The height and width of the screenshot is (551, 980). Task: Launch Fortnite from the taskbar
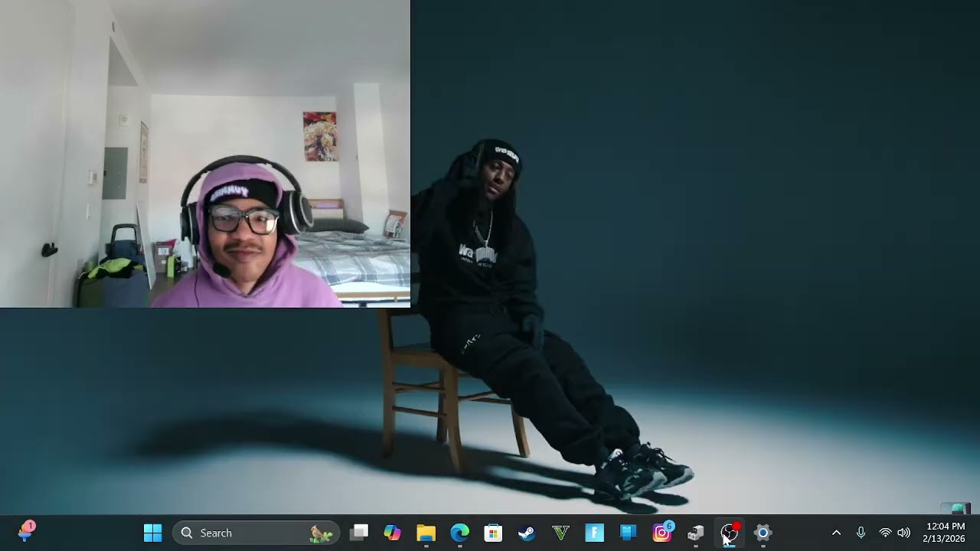[595, 533]
